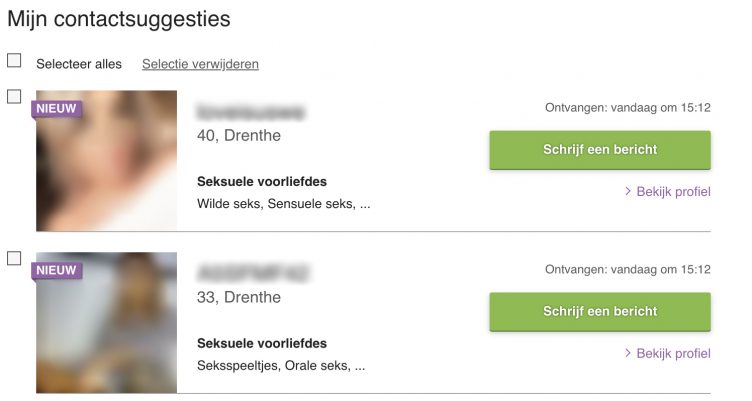
Task: Click the "Mijn contactsuggesties" heading
Action: point(118,18)
